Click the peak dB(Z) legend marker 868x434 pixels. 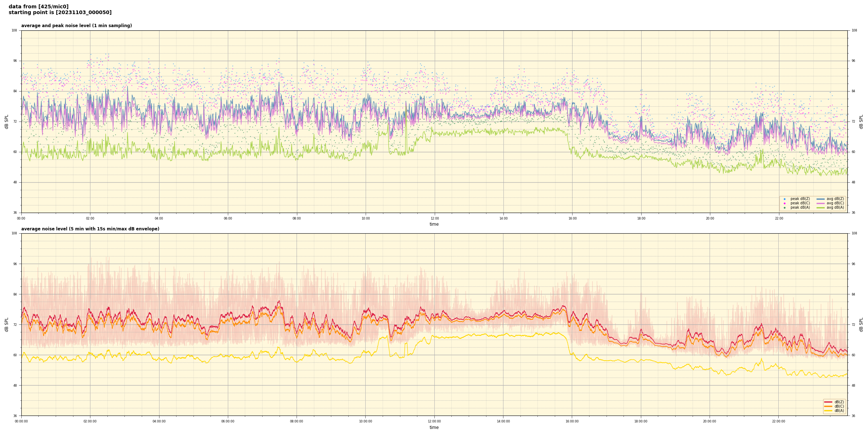pyautogui.click(x=784, y=199)
